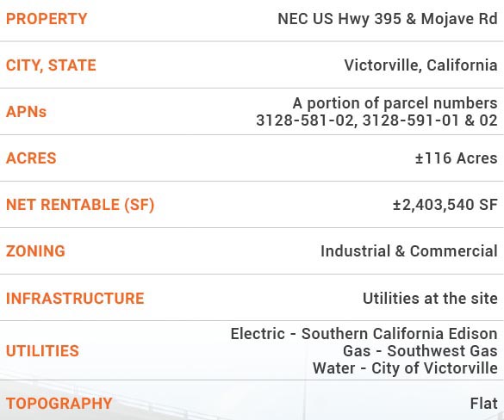504x420 pixels.
Task: Select the ±2,403,540 SF value
Action: click(x=445, y=205)
